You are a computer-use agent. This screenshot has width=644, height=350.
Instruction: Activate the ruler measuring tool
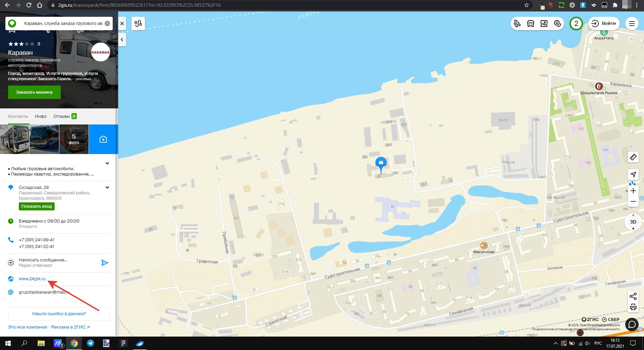(x=633, y=157)
